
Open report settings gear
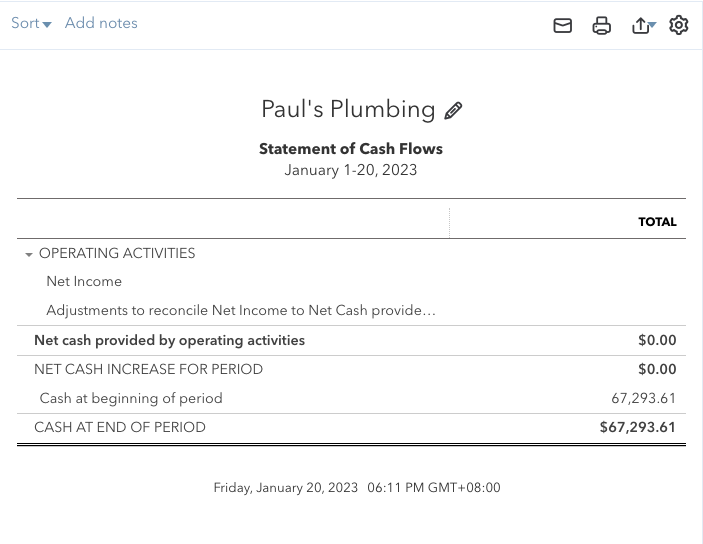[679, 25]
